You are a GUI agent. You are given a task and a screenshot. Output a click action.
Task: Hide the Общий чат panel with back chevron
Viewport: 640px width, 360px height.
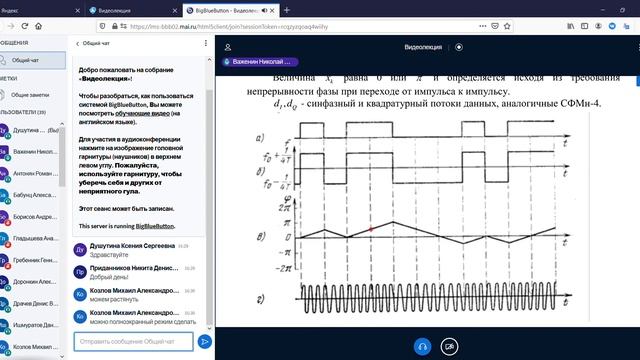pos(78,43)
